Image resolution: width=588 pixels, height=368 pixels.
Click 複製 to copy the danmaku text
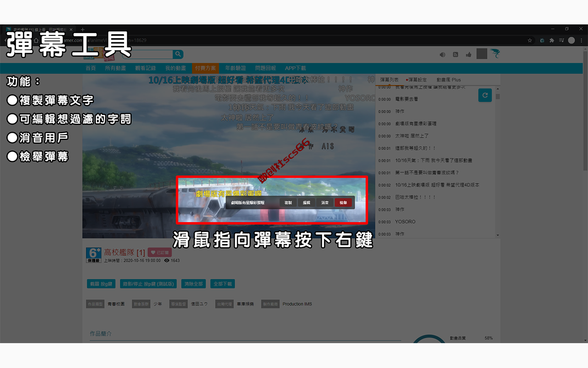288,202
